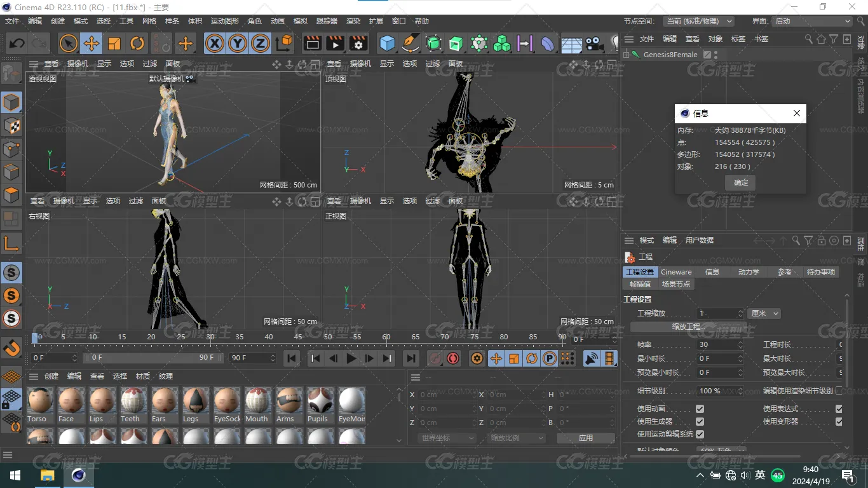
Task: Open the 运动图形 menu
Action: tap(225, 21)
